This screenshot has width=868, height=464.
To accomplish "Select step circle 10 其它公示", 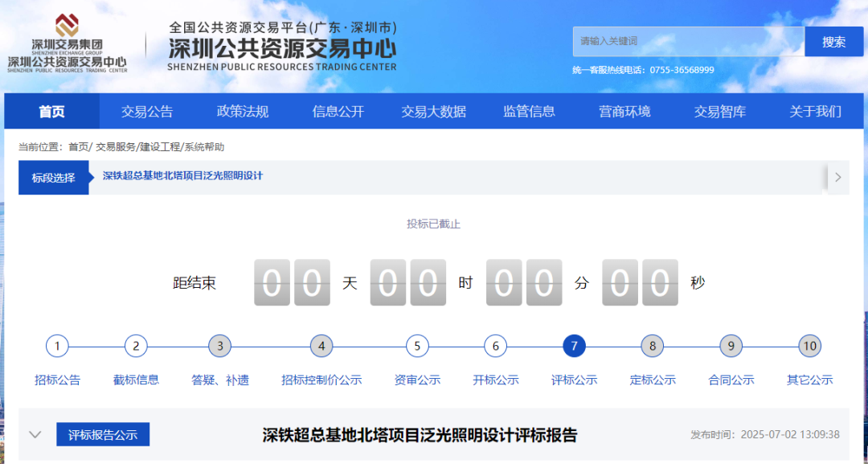I will tap(810, 346).
